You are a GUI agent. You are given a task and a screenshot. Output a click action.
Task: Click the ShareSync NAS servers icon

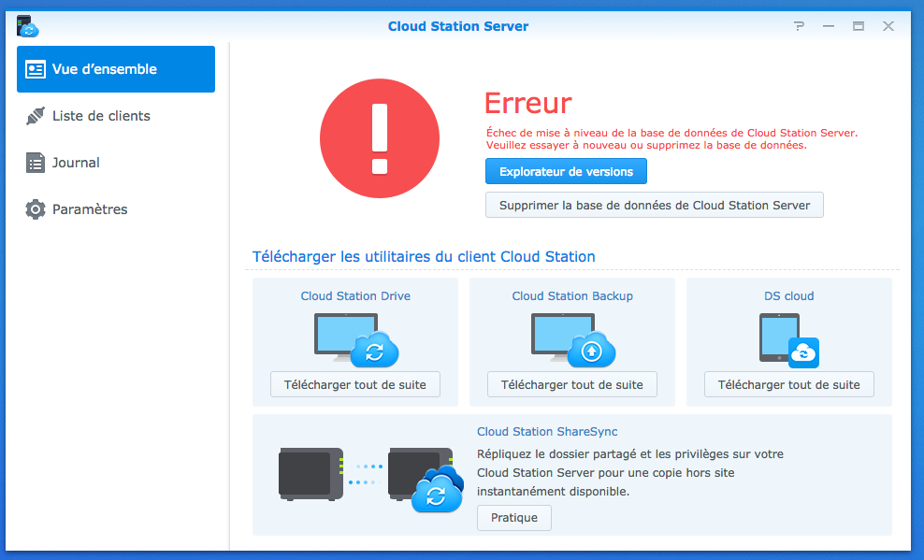pos(371,477)
